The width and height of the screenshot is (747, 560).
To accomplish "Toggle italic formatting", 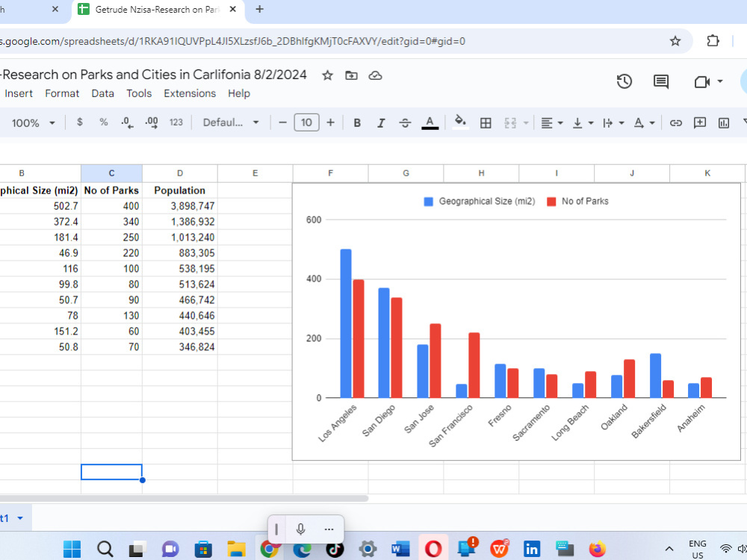I will [x=381, y=123].
